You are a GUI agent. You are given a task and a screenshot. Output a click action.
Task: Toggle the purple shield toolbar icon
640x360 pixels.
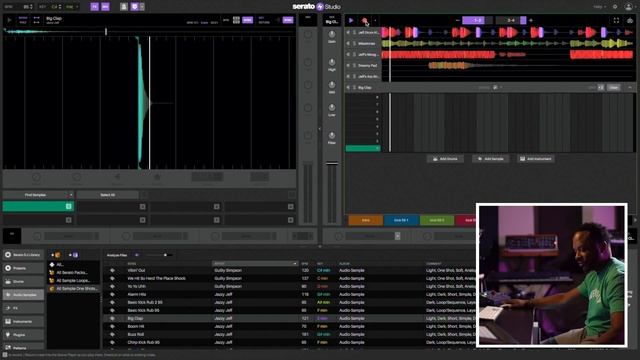tap(134, 7)
